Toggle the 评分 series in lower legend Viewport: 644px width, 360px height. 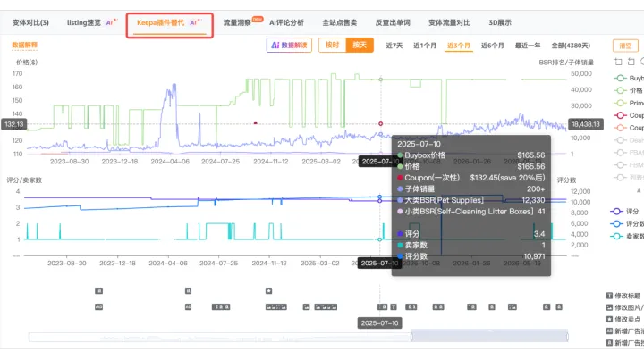click(x=624, y=211)
